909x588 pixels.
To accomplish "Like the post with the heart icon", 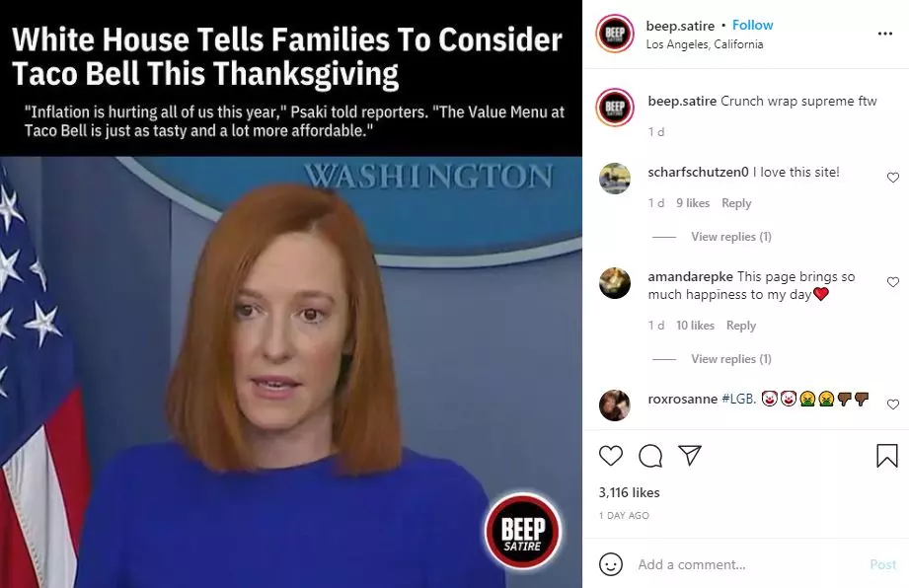I will point(611,456).
